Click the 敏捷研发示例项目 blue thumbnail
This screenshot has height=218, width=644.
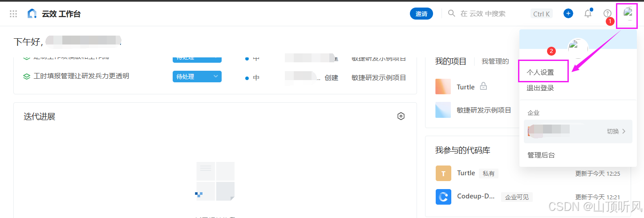pos(443,110)
